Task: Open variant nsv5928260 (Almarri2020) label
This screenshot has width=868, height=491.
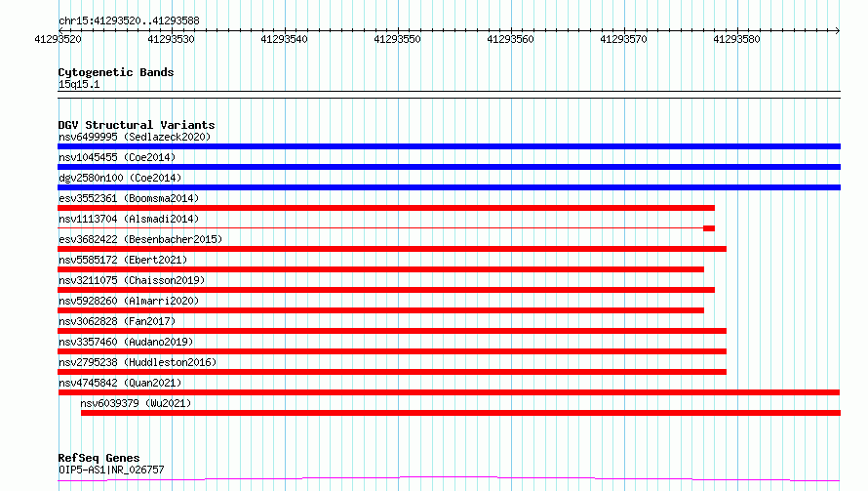Action: tap(129, 301)
